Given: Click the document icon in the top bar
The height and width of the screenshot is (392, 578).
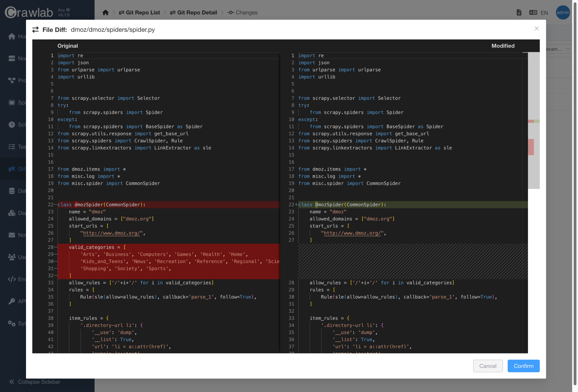Looking at the screenshot, I should pos(519,12).
